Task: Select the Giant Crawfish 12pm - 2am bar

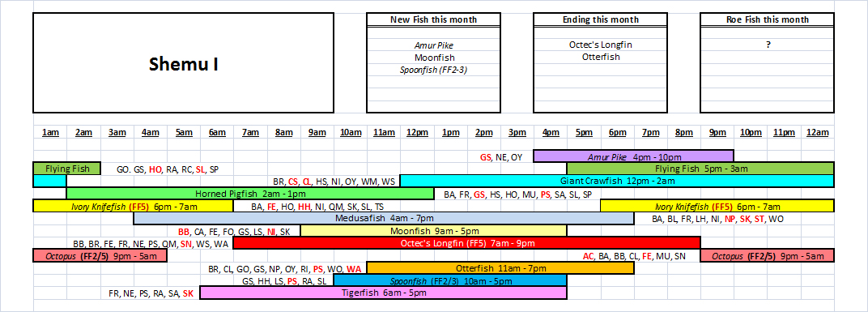Action: click(x=617, y=181)
